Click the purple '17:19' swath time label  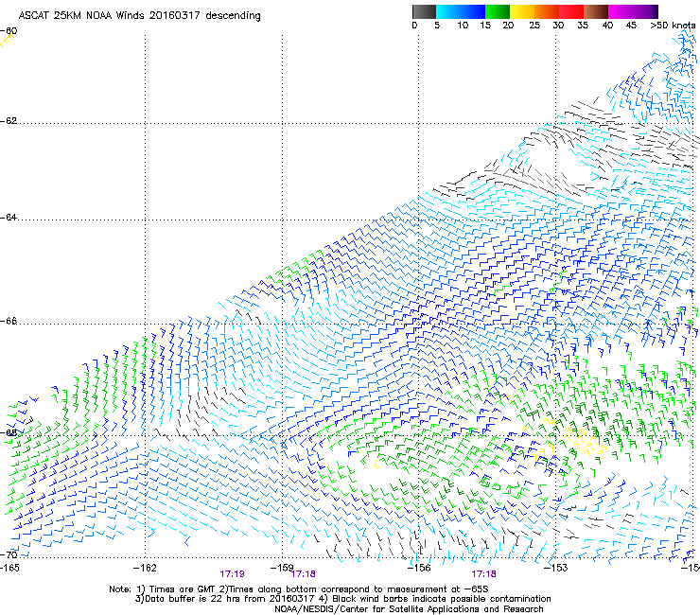[232, 574]
